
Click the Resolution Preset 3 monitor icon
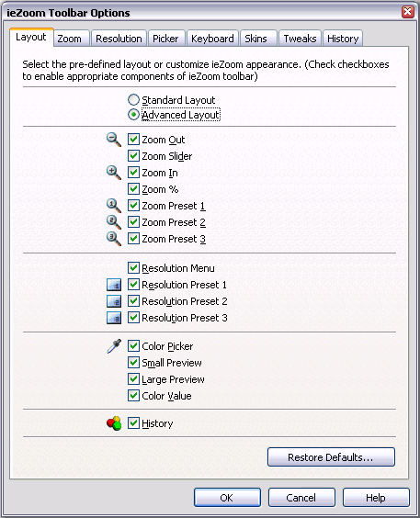point(114,318)
